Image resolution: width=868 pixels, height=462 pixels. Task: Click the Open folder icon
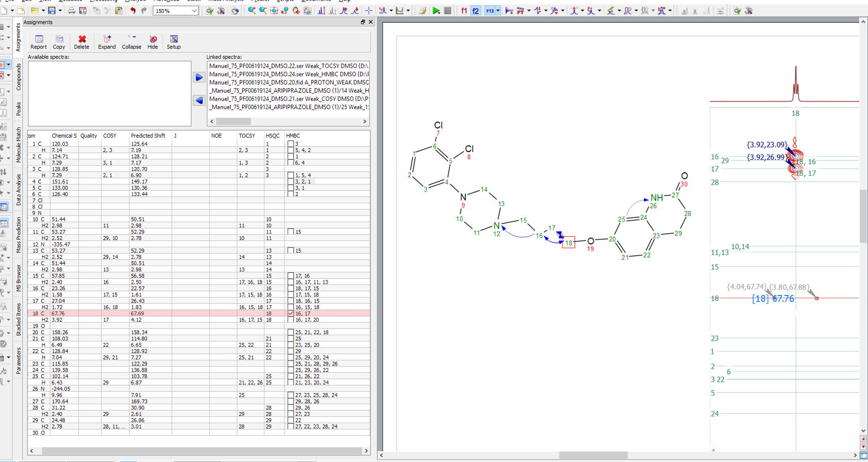[x=34, y=10]
